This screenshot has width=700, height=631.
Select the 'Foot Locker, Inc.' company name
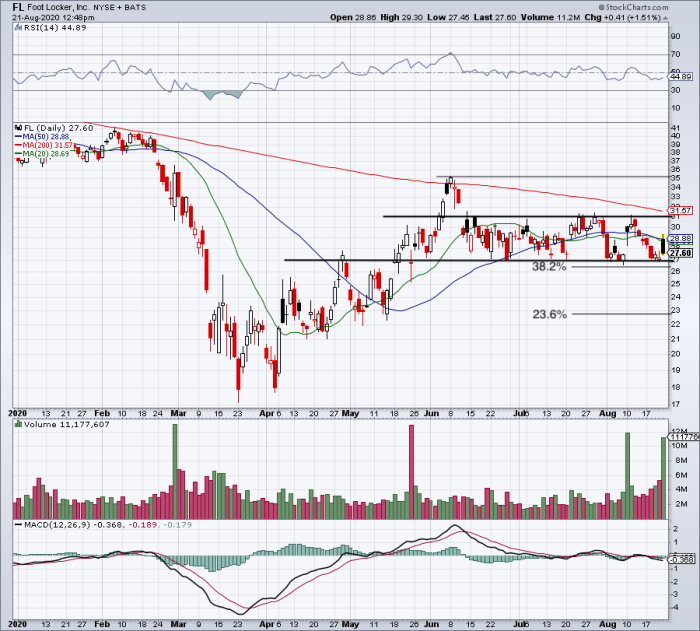(58, 8)
